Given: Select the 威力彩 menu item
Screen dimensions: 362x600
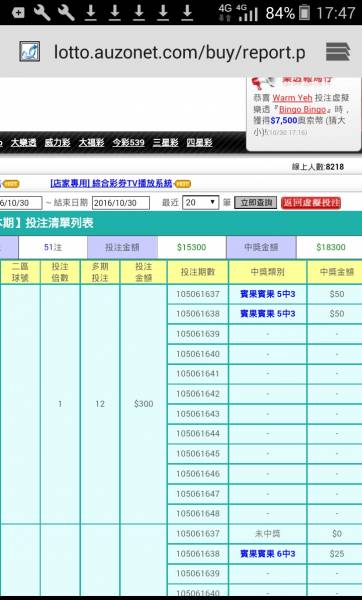Looking at the screenshot, I should [x=57, y=143].
